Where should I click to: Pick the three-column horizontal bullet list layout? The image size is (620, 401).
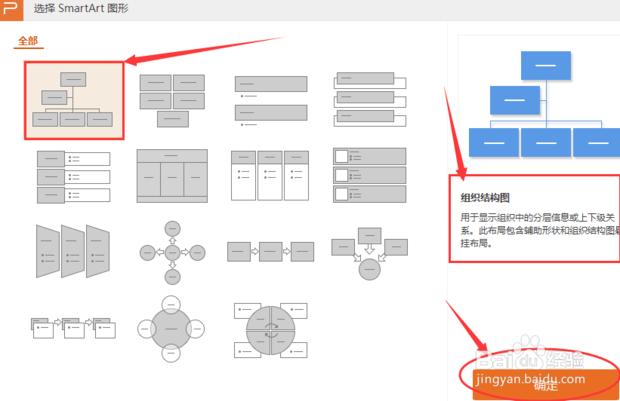click(x=270, y=175)
